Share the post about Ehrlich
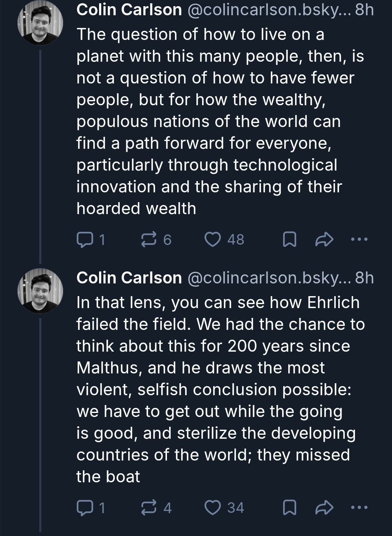392x536 pixels. 324,508
